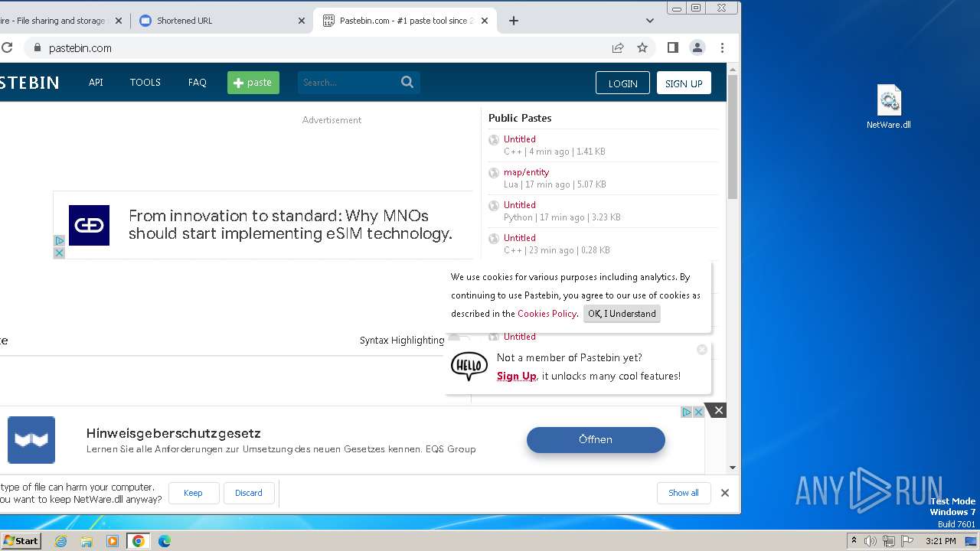Viewport: 980px width, 551px height.
Task: Launch Internet Explorer from taskbar
Action: (60, 541)
